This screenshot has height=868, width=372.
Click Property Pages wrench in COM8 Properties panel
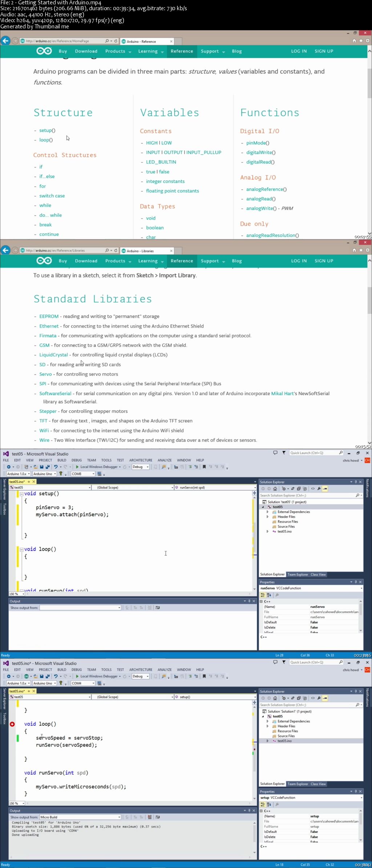coord(277,595)
